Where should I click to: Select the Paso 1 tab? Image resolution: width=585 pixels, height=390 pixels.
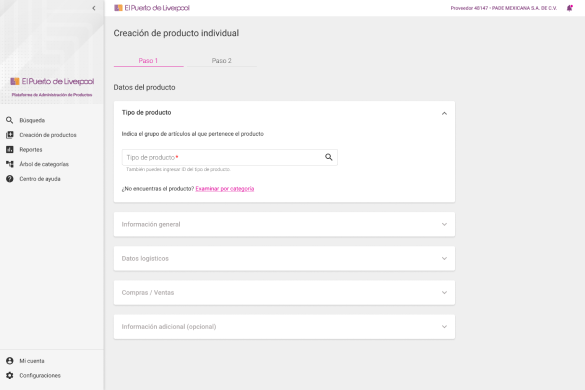[148, 60]
